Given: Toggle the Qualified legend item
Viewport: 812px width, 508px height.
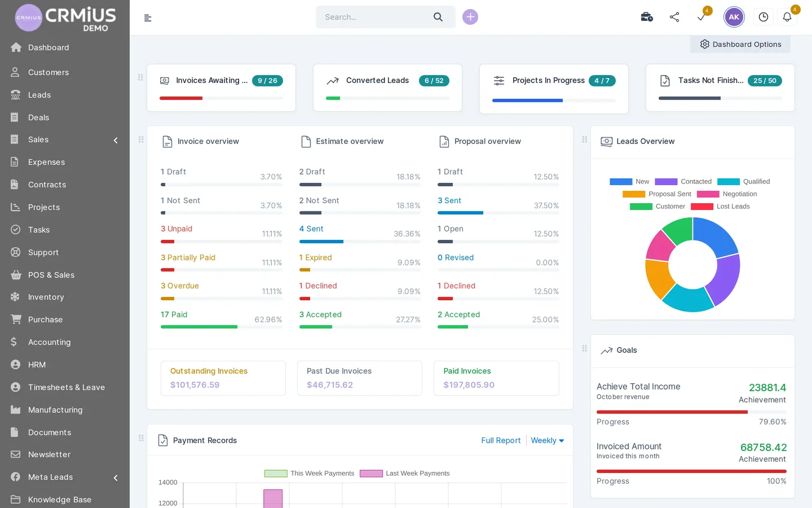Looking at the screenshot, I should [743, 182].
